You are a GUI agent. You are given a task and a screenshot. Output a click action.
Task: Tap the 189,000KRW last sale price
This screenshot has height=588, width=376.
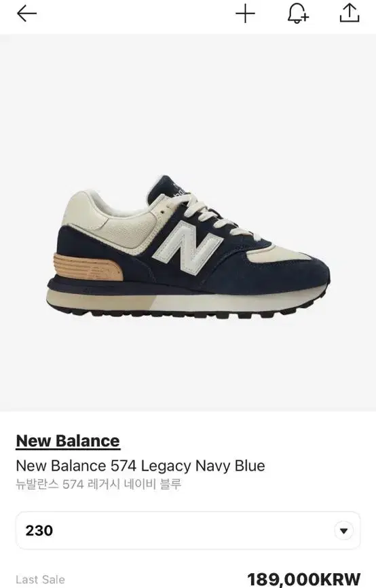click(x=303, y=579)
